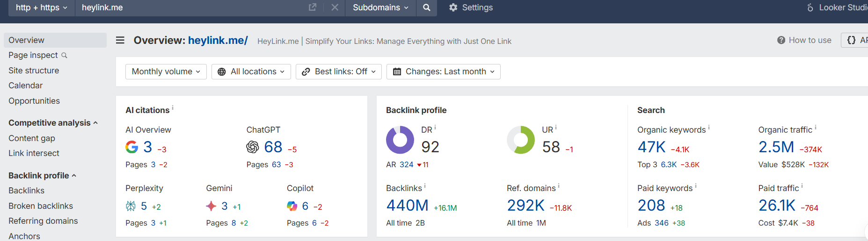Open the Looker Studio integration
Screen dimensions: 868x241
click(x=837, y=7)
